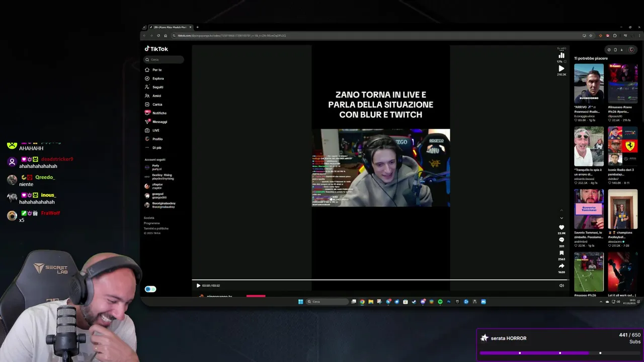
Task: Mute the video with speaker icon
Action: point(561,286)
